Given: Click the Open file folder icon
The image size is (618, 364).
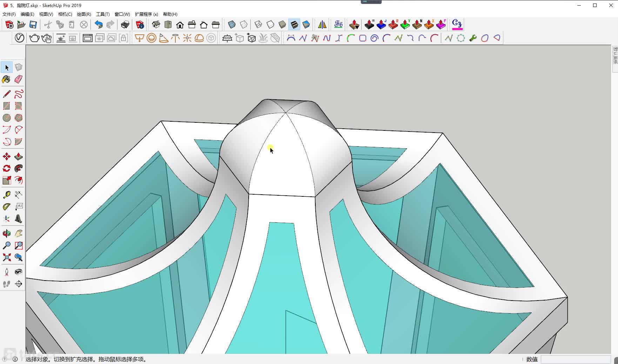Looking at the screenshot, I should coord(21,25).
